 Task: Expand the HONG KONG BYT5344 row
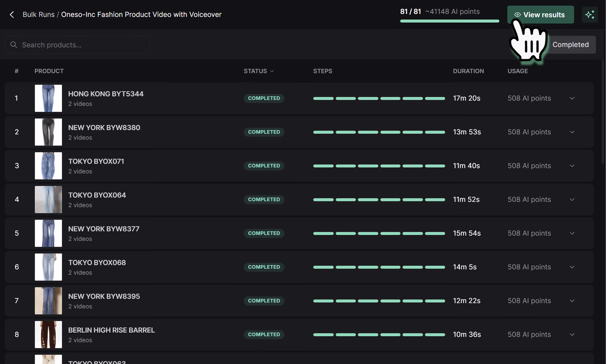[x=572, y=98]
